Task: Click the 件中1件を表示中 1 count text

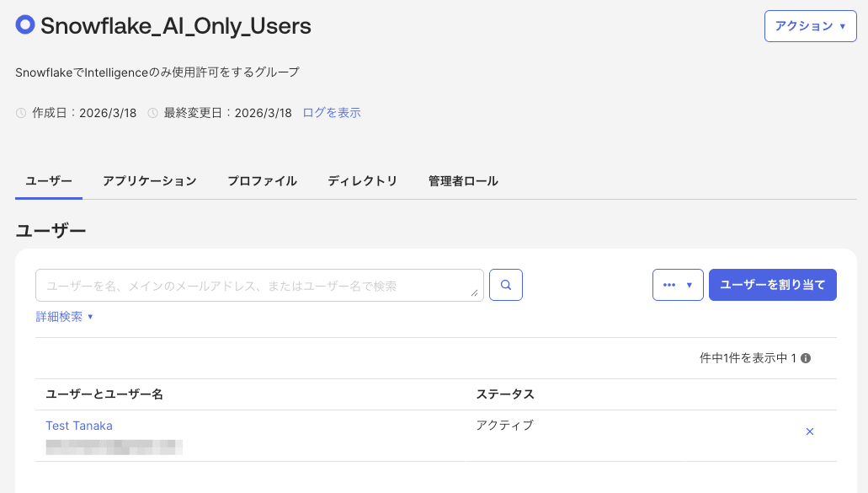Action: [x=748, y=358]
